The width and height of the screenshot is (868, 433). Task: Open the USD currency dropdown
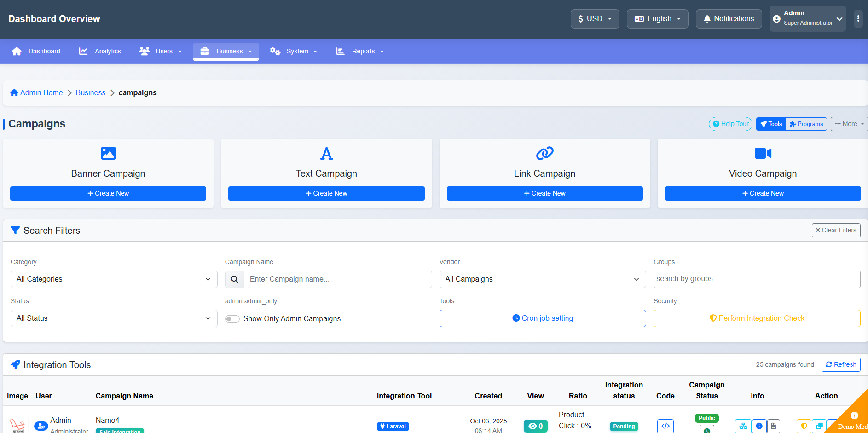click(595, 19)
